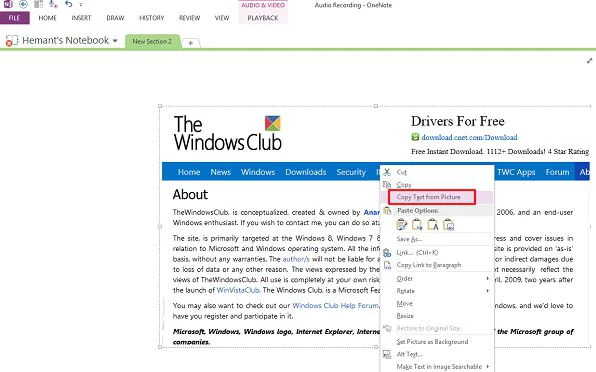Expand the full page view arrow
596x372 pixels.
[x=590, y=61]
